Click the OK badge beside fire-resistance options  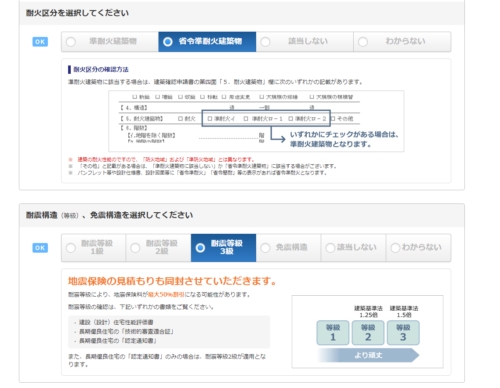point(40,42)
